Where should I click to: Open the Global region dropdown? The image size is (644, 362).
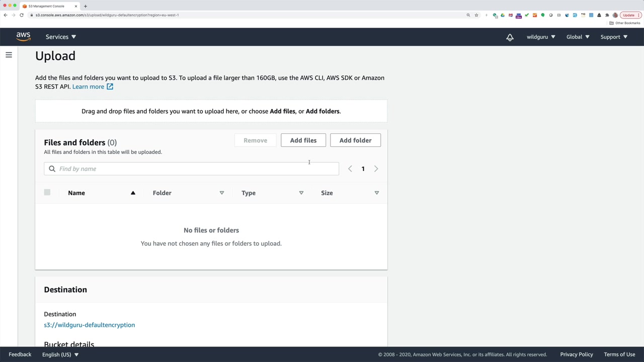578,37
